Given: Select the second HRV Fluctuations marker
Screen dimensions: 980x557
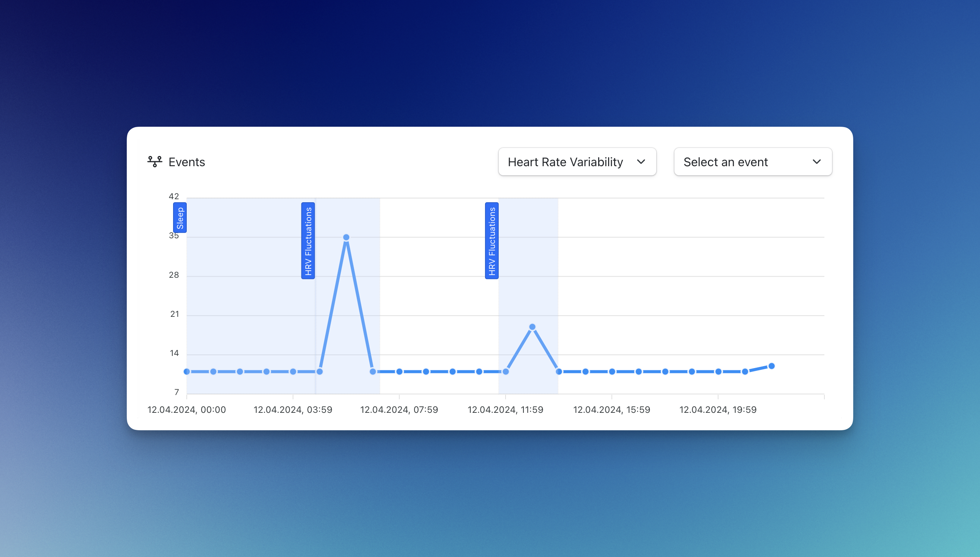Looking at the screenshot, I should point(492,241).
